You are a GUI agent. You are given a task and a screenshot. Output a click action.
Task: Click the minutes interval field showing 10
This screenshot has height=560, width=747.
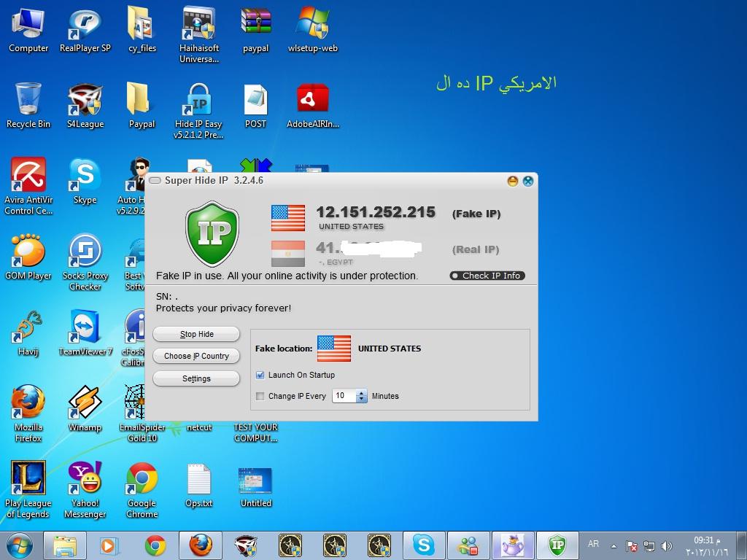344,396
